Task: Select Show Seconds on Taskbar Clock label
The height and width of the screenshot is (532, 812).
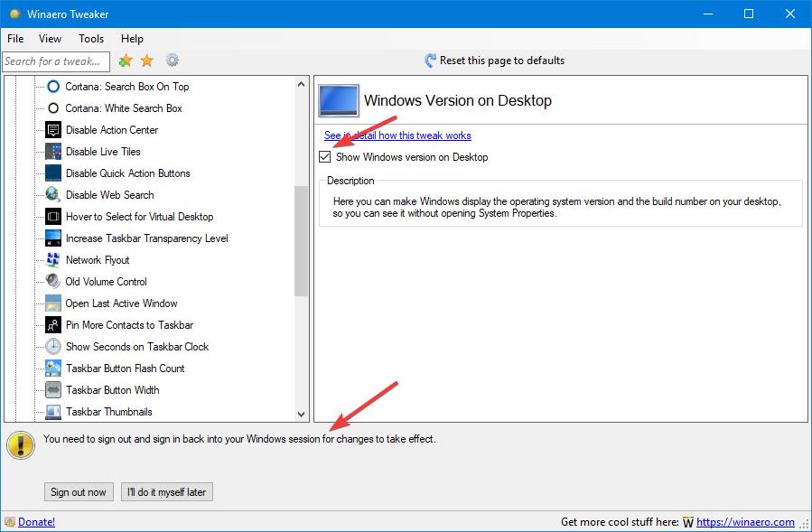Action: tap(137, 347)
